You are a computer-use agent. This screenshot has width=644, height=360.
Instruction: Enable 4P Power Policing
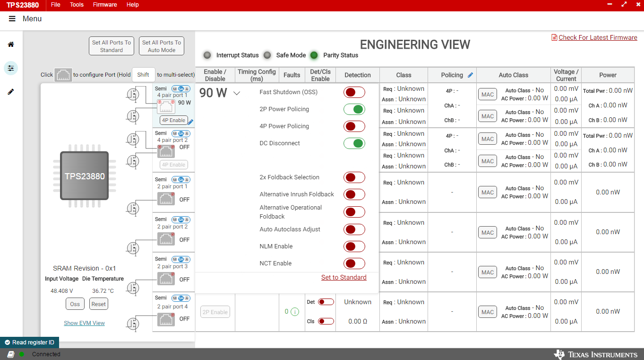(x=354, y=126)
